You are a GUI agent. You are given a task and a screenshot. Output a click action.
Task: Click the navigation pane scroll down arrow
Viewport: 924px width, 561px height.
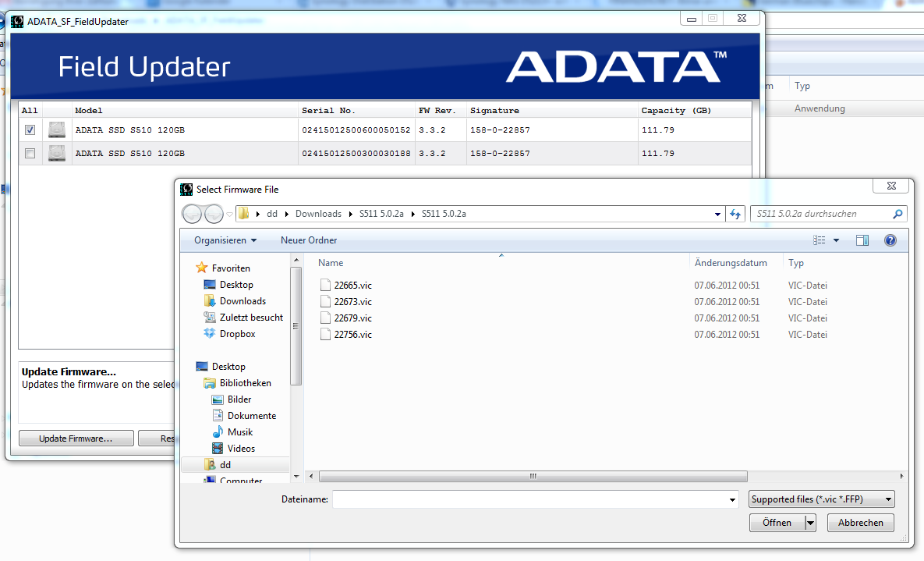point(296,476)
